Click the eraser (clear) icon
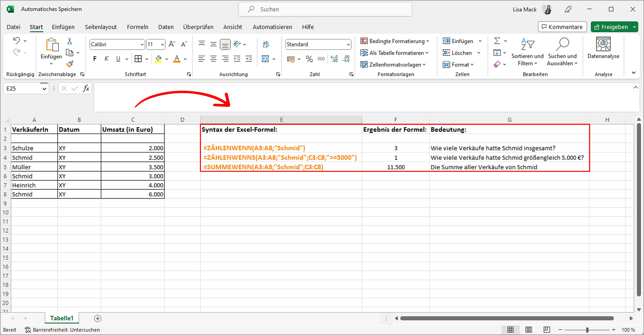Screen dimensions: 644x335 click(x=497, y=64)
